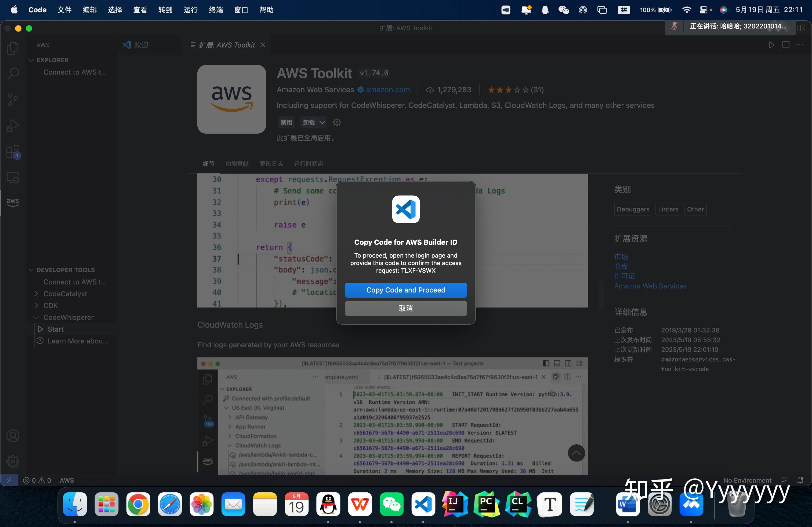This screenshot has height=527, width=812.
Task: Click the 取消 button in dialog
Action: click(406, 309)
